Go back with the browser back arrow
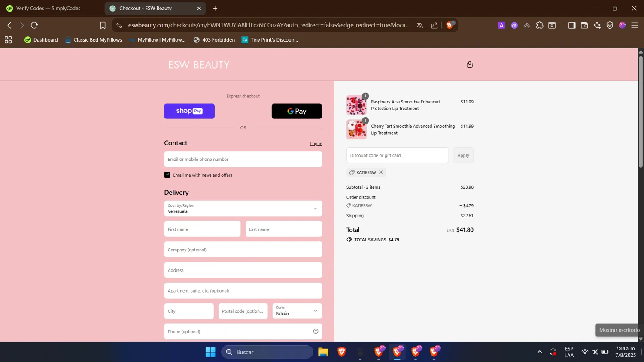644x362 pixels. 9,25
